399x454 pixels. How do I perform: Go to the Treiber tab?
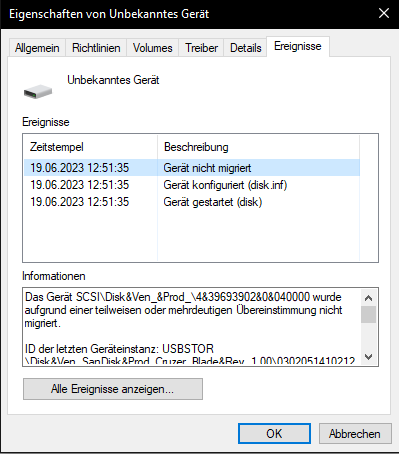point(201,48)
